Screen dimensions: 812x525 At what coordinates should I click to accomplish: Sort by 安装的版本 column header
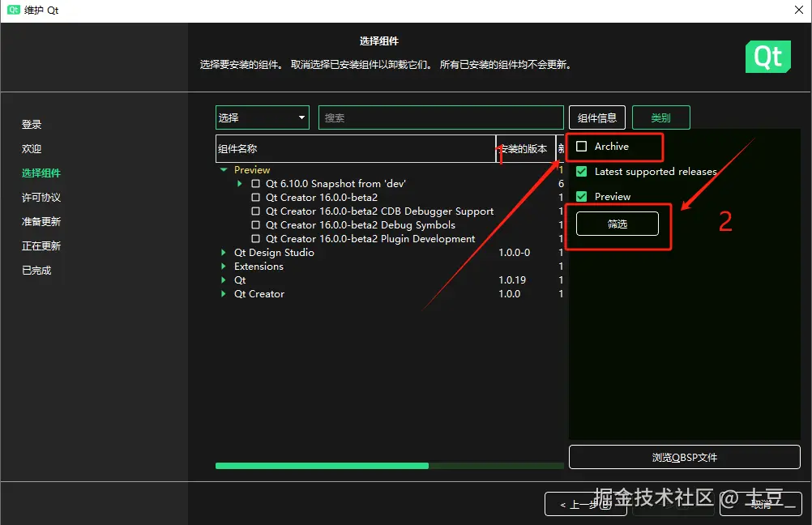[x=526, y=148]
